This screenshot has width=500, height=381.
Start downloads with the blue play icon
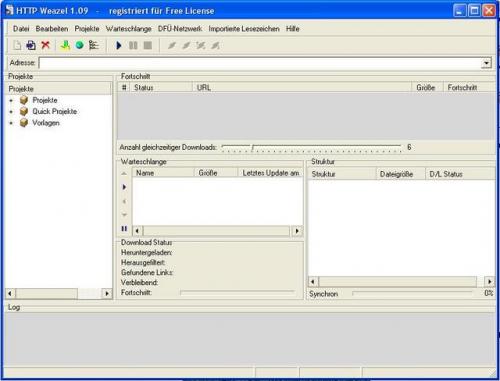coord(119,45)
